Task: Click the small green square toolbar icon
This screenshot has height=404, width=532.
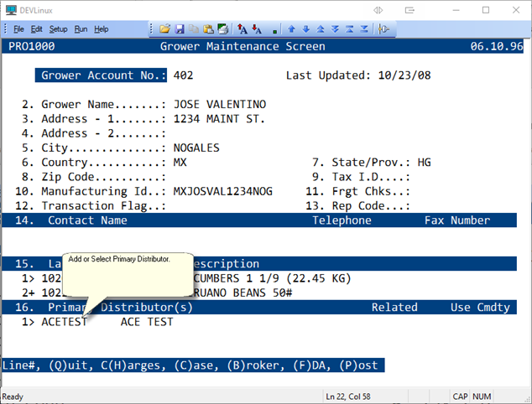Action: [275, 31]
